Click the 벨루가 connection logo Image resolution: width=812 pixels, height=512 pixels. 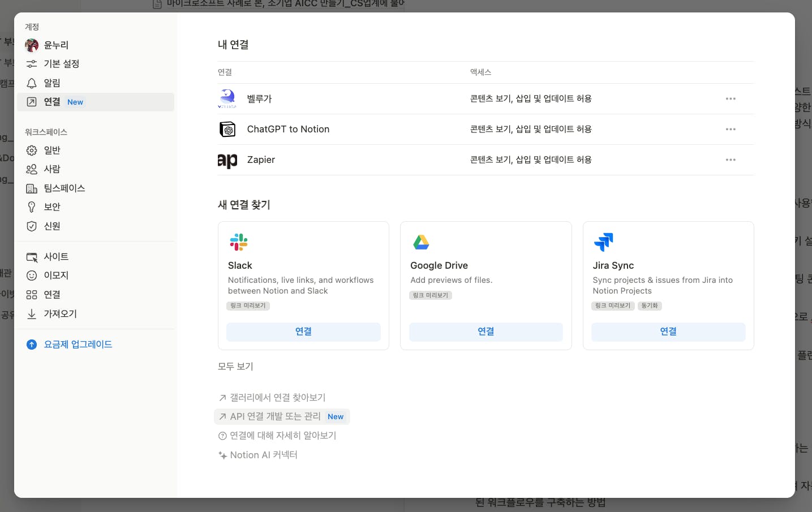[x=227, y=98]
